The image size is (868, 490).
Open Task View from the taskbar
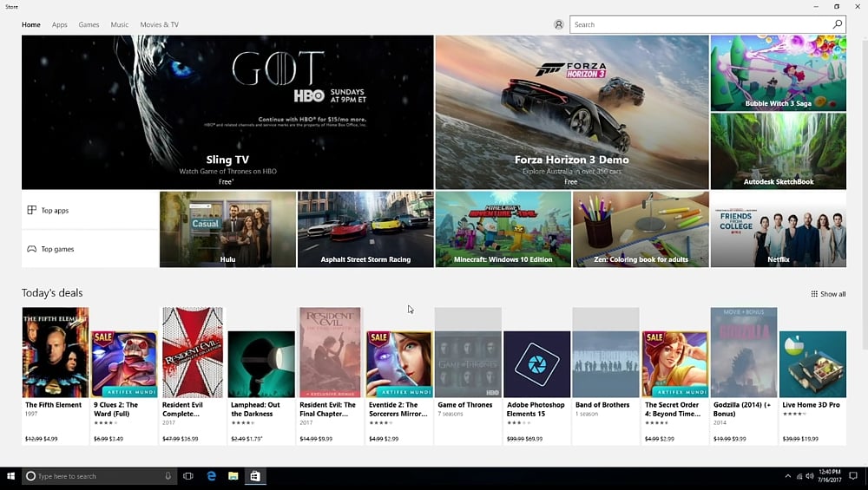click(x=188, y=476)
